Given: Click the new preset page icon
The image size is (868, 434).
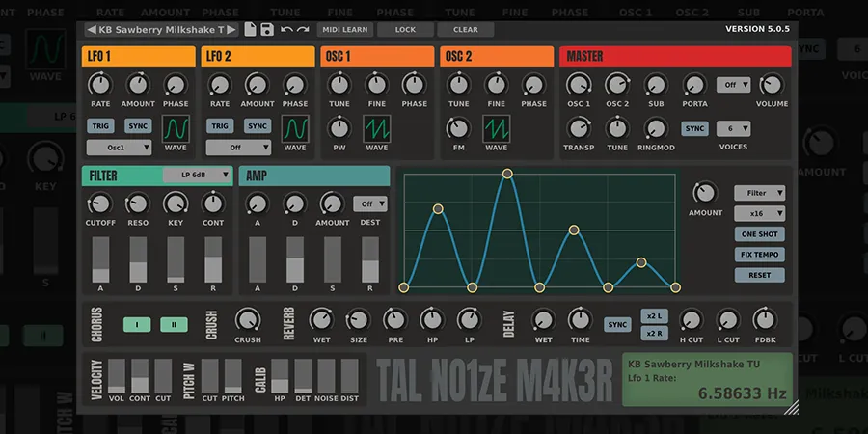Looking at the screenshot, I should click(x=251, y=30).
